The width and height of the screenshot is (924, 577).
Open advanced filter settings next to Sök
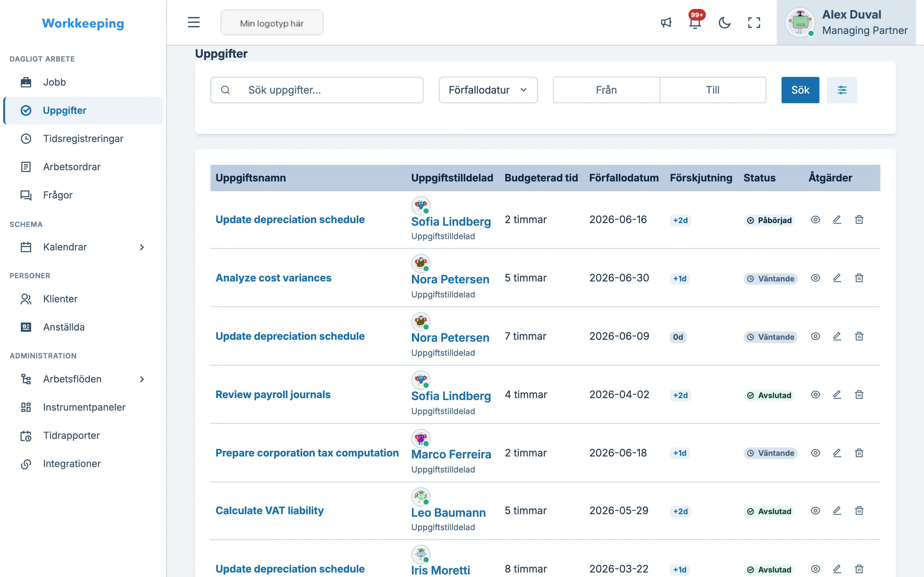(842, 90)
